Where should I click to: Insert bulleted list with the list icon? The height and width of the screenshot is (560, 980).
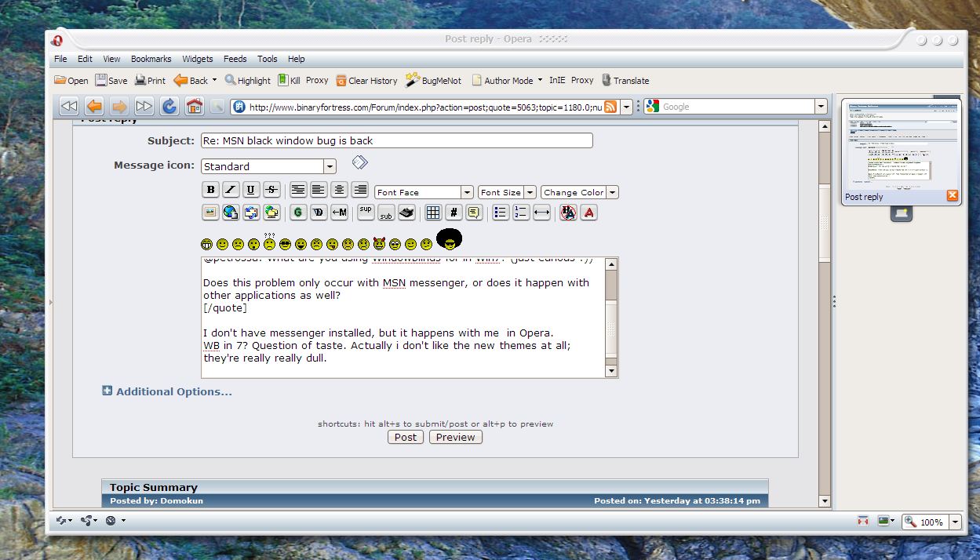501,213
